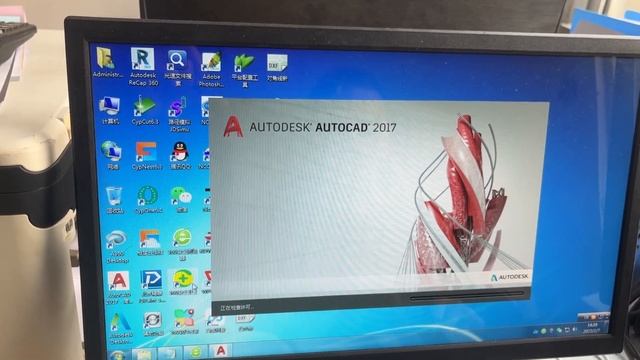Open the 360 browser taskbar button

pyautogui.click(x=196, y=352)
